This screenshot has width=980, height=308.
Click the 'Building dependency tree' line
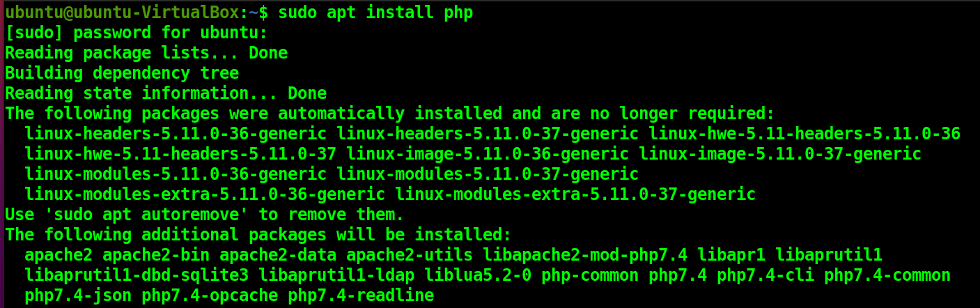pos(122,73)
